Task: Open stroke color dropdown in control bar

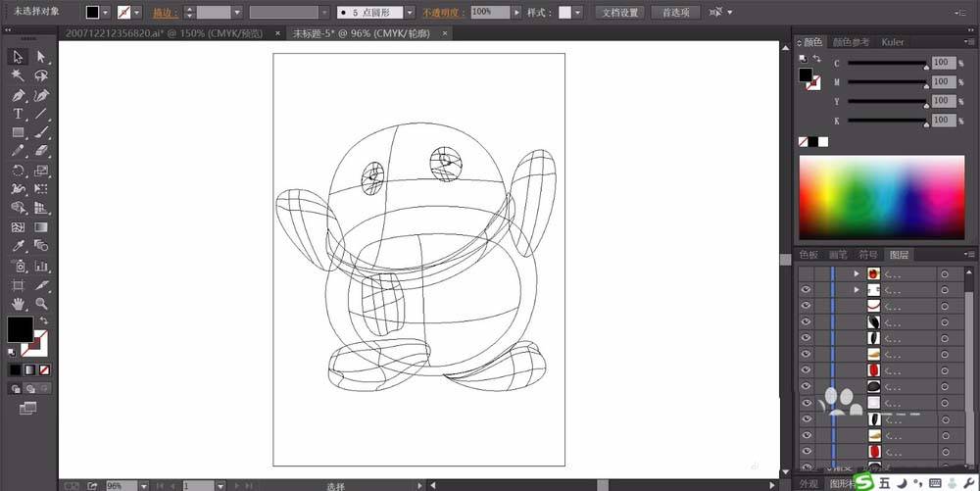Action: point(137,13)
